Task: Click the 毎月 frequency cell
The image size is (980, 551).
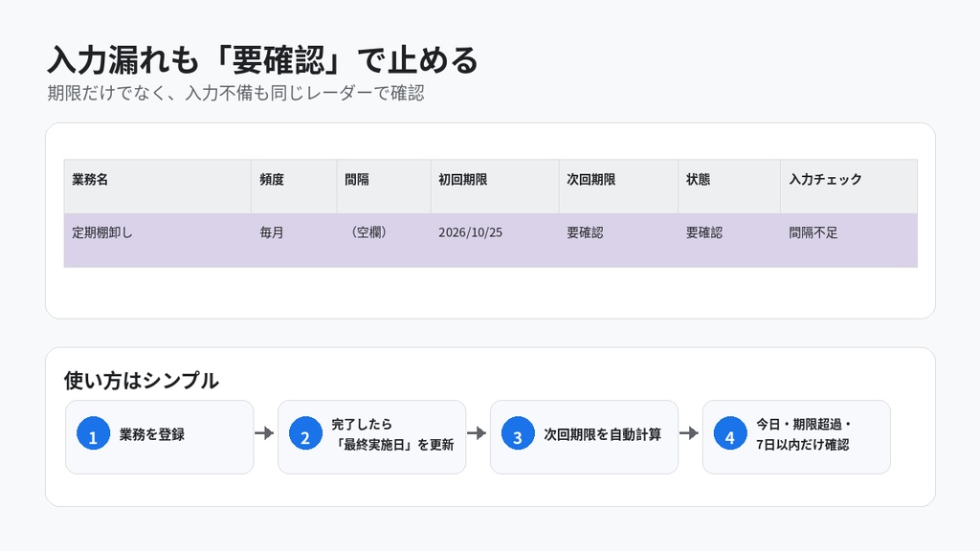Action: (x=294, y=240)
